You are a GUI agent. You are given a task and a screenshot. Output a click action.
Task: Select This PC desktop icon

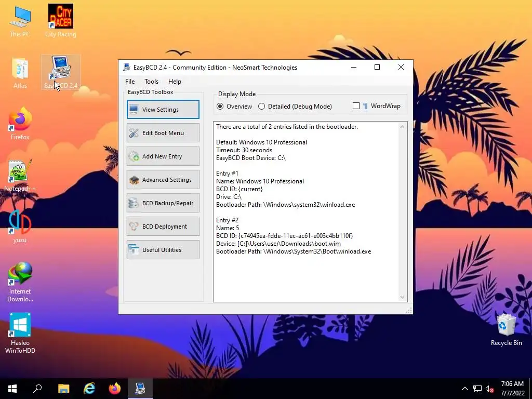(20, 22)
